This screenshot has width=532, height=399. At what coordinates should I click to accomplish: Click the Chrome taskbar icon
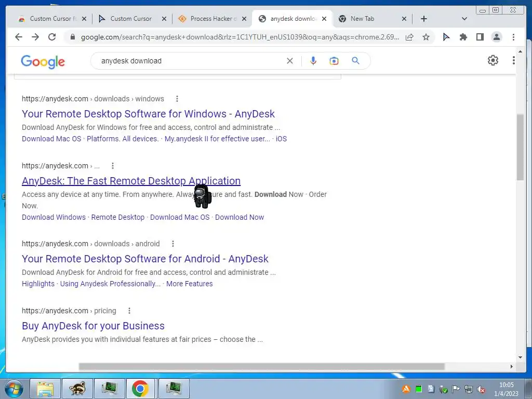point(140,389)
